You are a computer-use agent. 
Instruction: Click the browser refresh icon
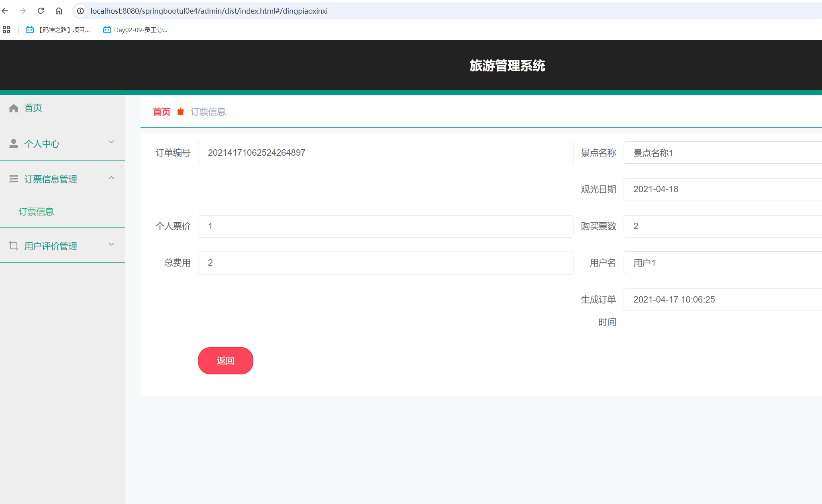click(41, 11)
